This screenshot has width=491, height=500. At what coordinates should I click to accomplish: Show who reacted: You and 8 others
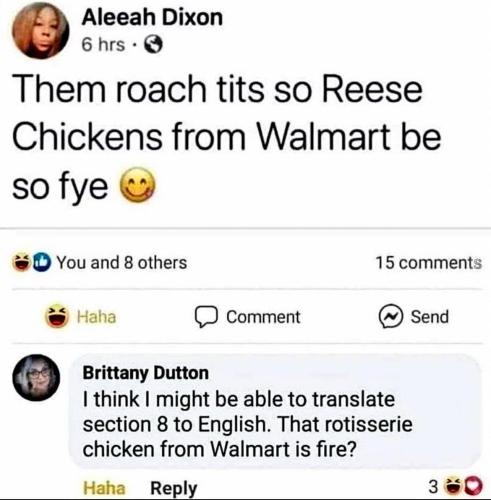tap(122, 263)
